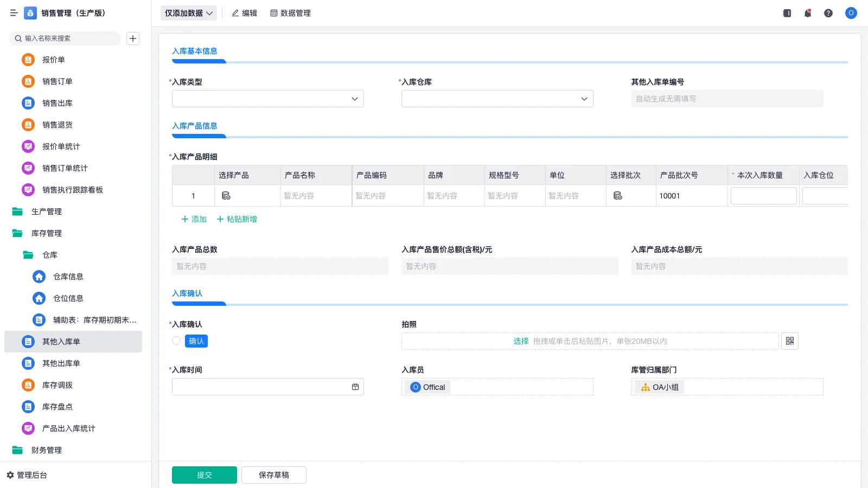The width and height of the screenshot is (868, 488).
Task: Switch to 数据管理 view
Action: [290, 13]
